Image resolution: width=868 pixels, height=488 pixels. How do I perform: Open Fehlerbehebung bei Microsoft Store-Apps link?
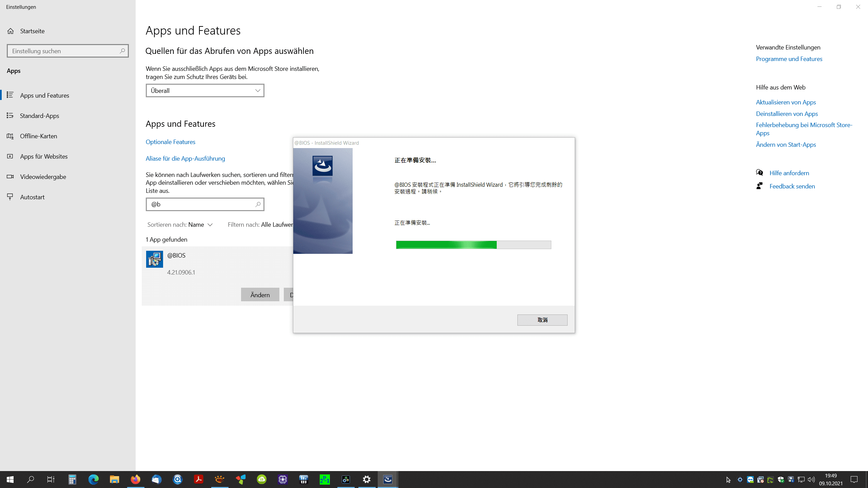[x=804, y=129]
